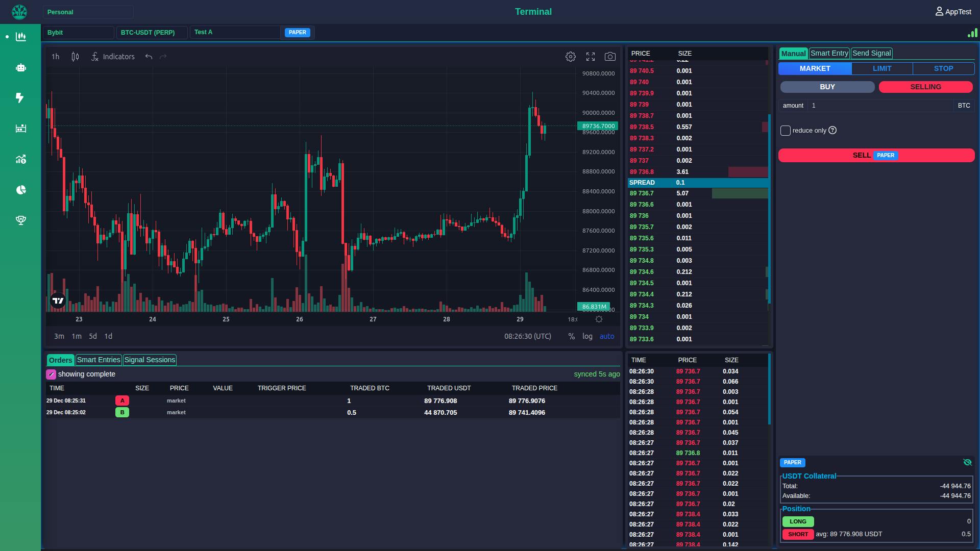Image resolution: width=980 pixels, height=551 pixels.
Task: Open chart settings gear icon
Action: pyautogui.click(x=571, y=57)
